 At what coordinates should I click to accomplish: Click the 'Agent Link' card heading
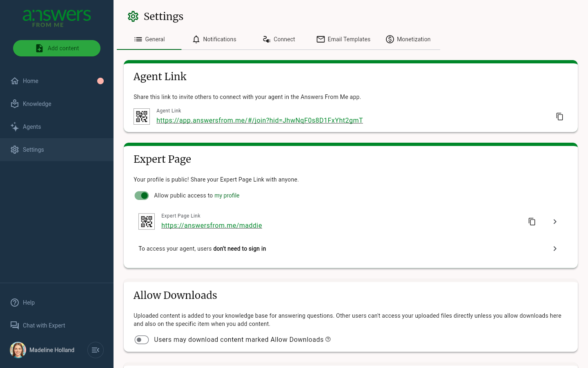click(160, 76)
